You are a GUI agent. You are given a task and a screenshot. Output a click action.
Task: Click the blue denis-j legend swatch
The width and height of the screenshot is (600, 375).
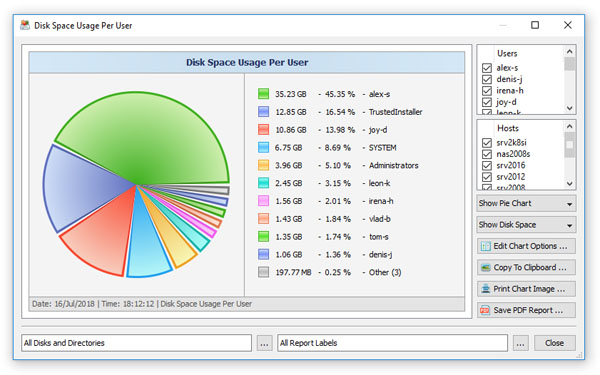point(263,254)
